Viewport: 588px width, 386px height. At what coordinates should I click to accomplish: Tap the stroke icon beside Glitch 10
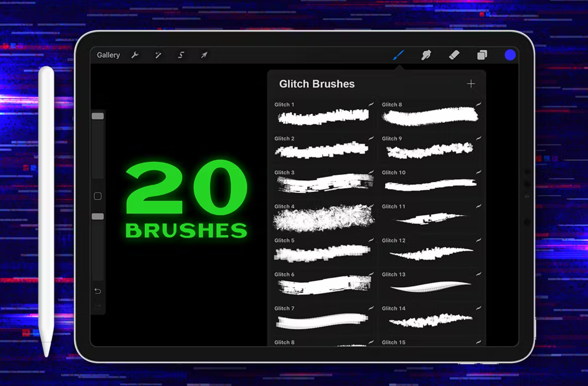tap(479, 172)
